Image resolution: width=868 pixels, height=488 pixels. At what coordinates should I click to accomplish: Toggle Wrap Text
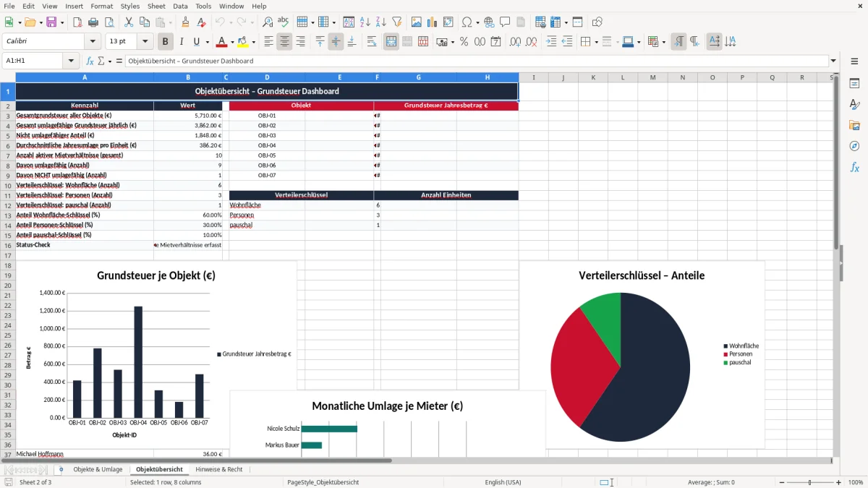pyautogui.click(x=372, y=42)
